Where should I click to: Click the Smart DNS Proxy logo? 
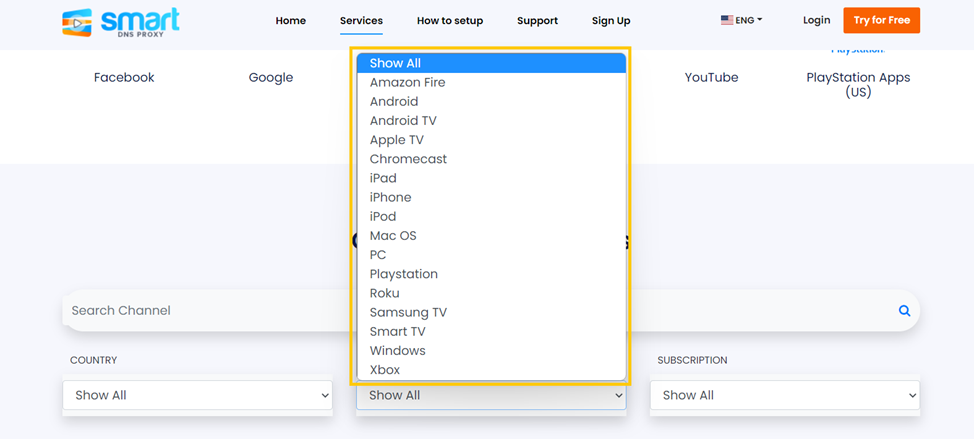[x=120, y=22]
